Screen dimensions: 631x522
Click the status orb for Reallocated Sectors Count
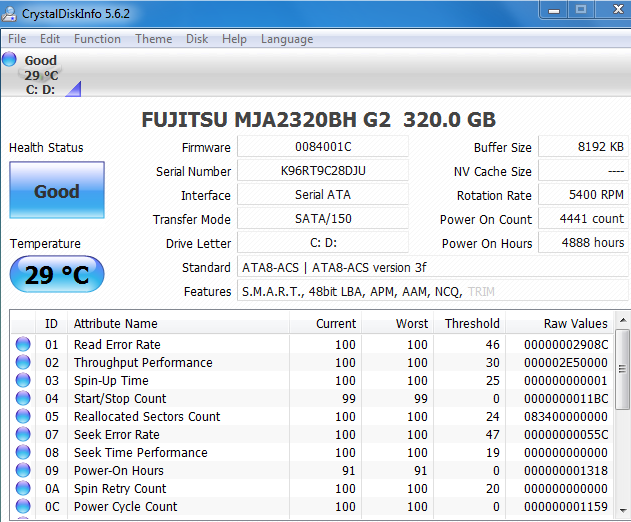point(23,416)
